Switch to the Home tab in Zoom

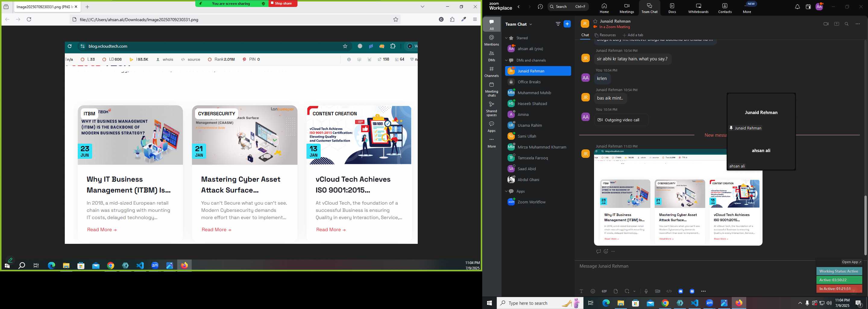[604, 8]
